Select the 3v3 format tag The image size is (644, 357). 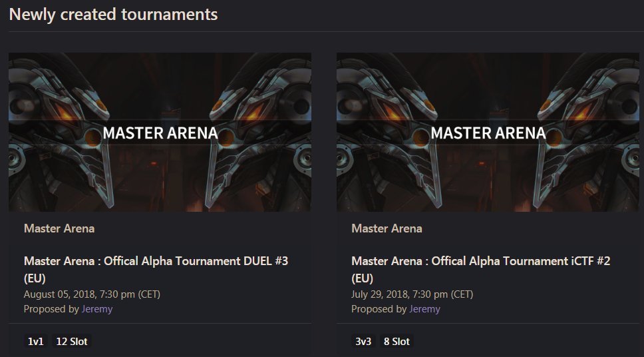tap(363, 342)
